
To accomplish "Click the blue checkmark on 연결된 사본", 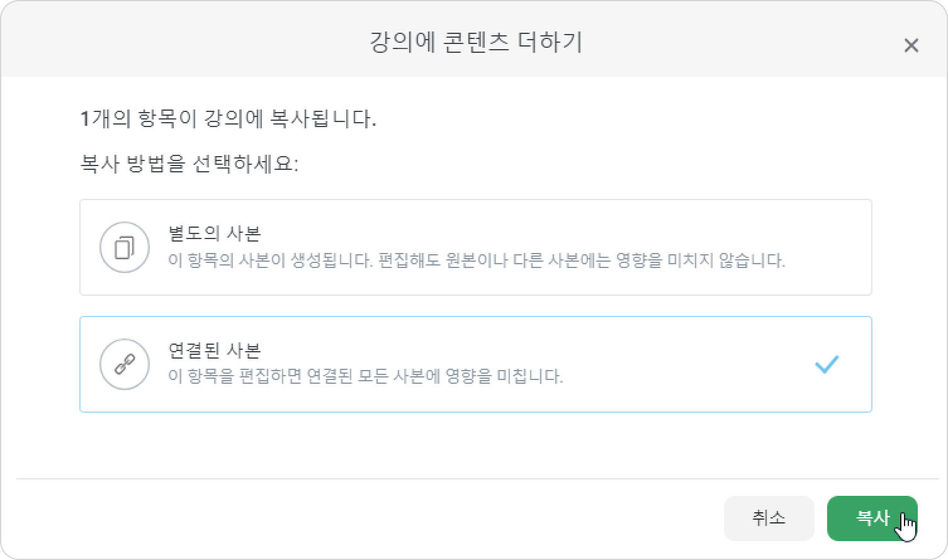I will (826, 364).
